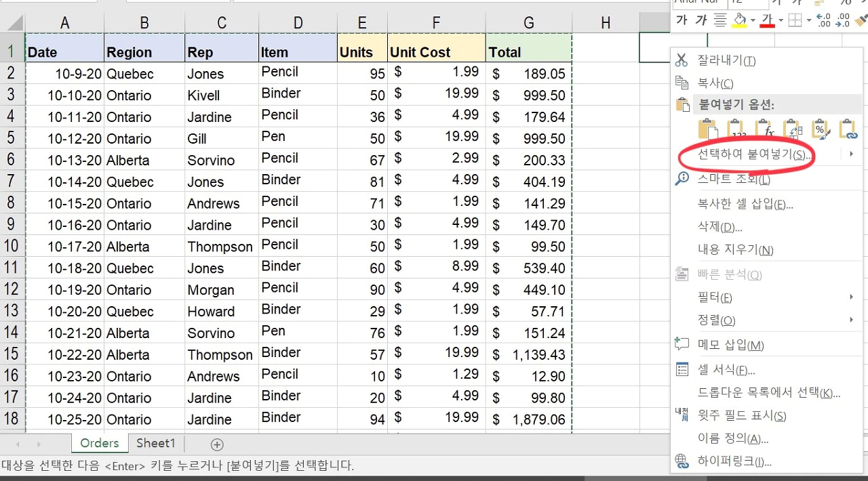868x481 pixels.
Task: Choose the default Paste clipboard option
Action: pyautogui.click(x=708, y=129)
